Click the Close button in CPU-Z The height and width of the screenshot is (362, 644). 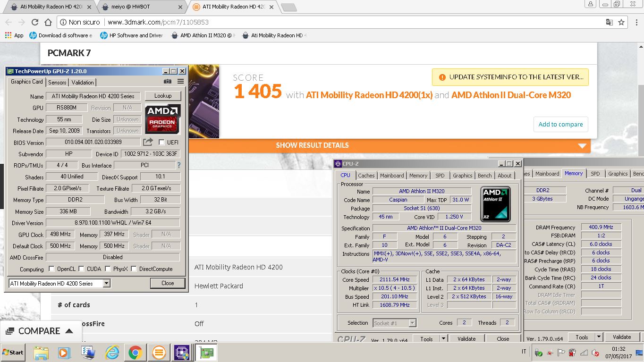[x=503, y=338]
